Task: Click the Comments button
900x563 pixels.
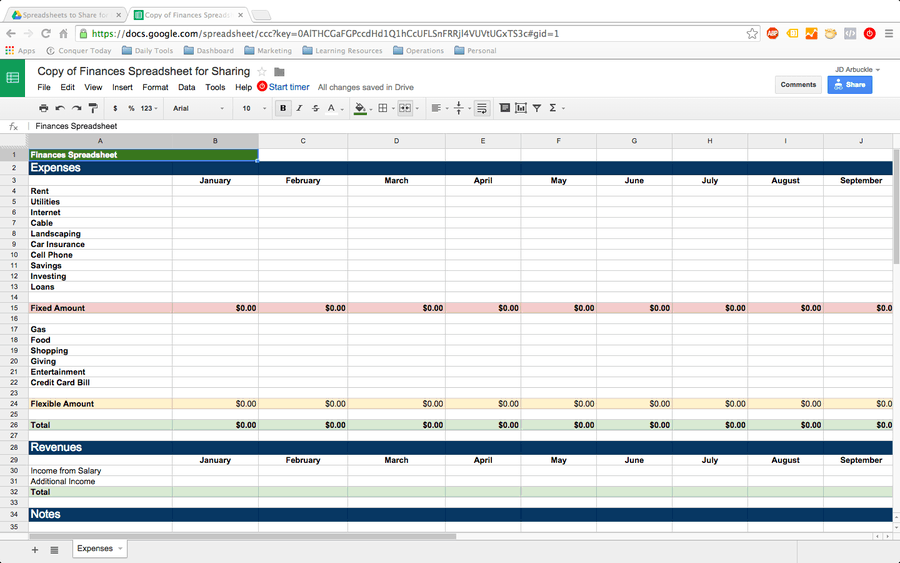Action: tap(798, 84)
